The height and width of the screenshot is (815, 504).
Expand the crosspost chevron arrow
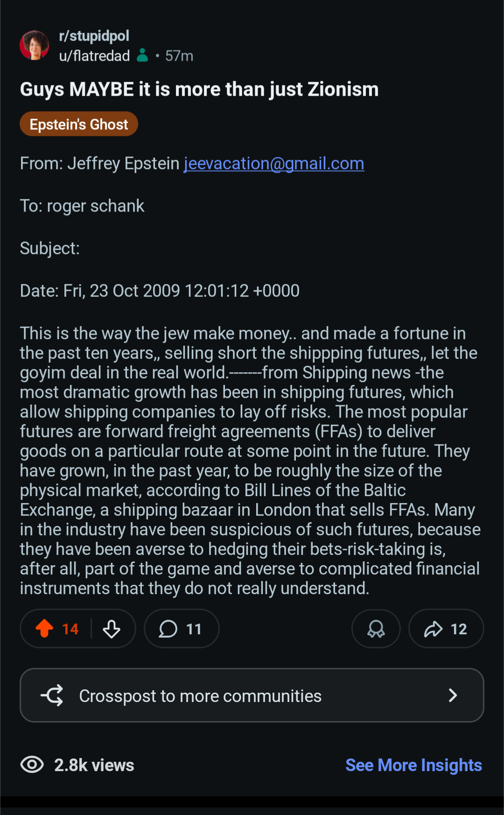tap(452, 695)
